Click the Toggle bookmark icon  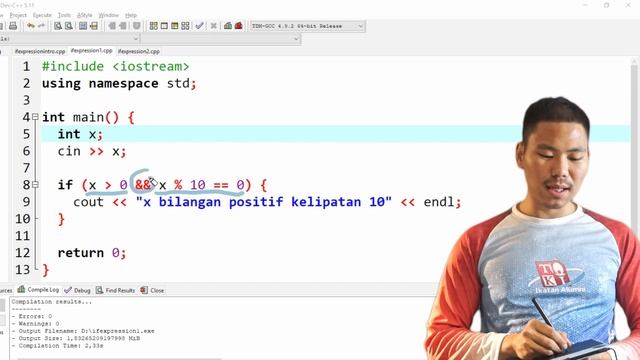point(137,26)
